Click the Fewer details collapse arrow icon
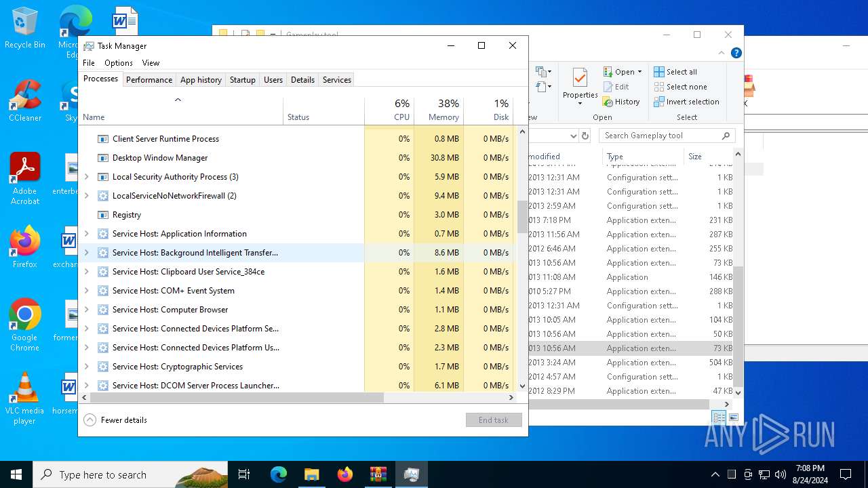 (x=90, y=420)
